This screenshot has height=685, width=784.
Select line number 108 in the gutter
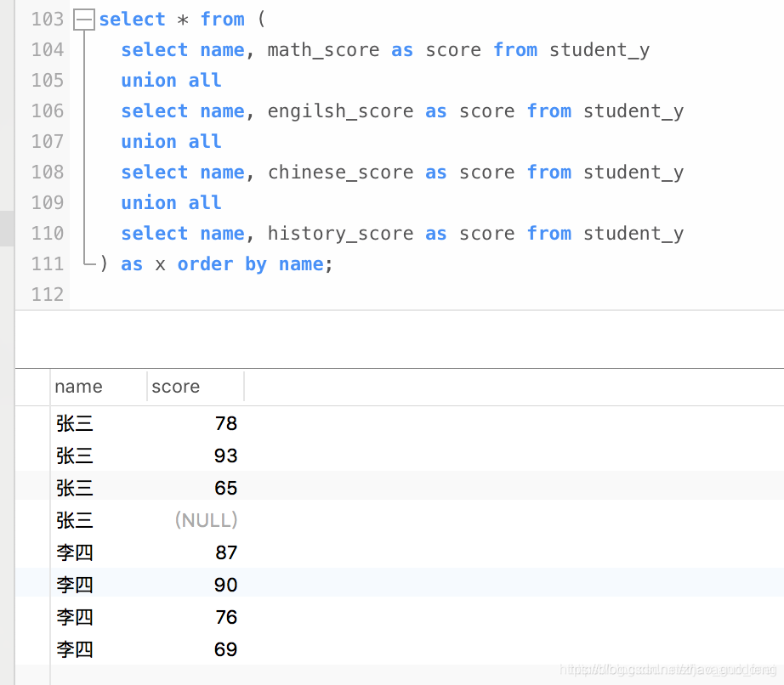(x=48, y=172)
